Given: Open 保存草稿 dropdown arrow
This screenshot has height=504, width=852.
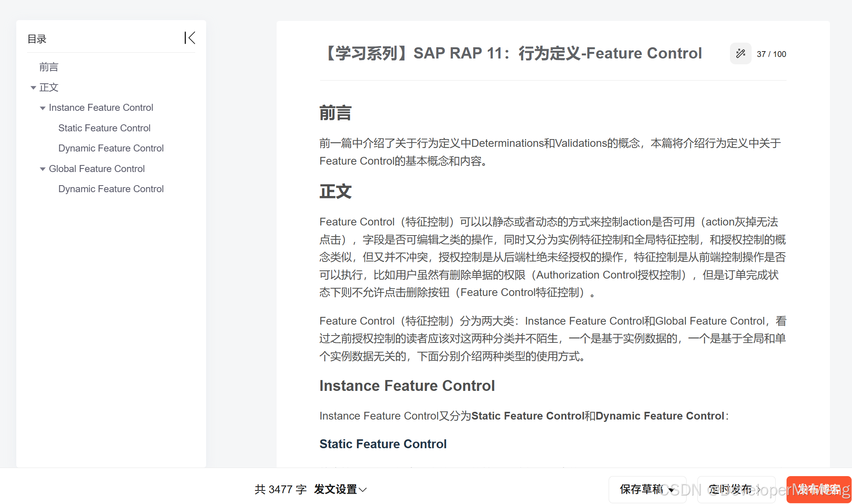Looking at the screenshot, I should click(671, 490).
